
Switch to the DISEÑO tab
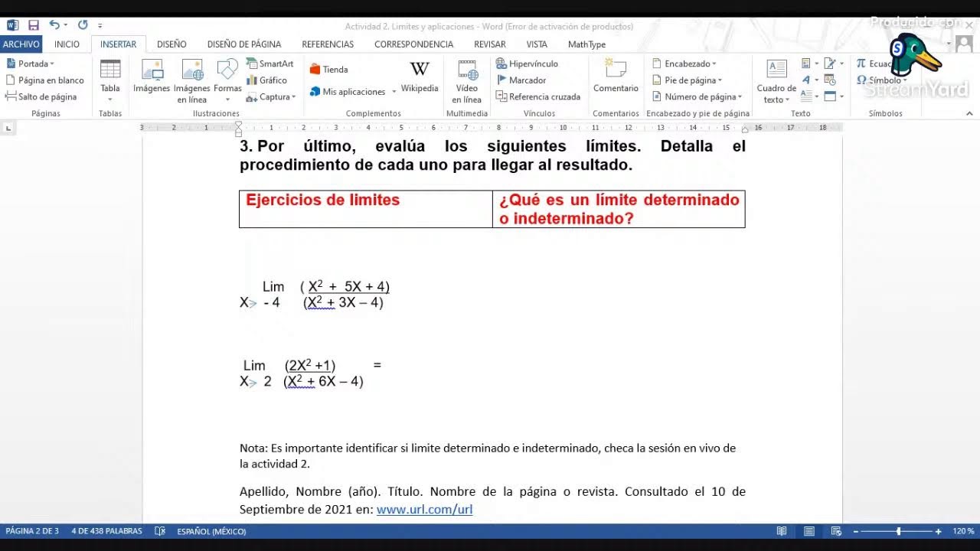[x=171, y=44]
